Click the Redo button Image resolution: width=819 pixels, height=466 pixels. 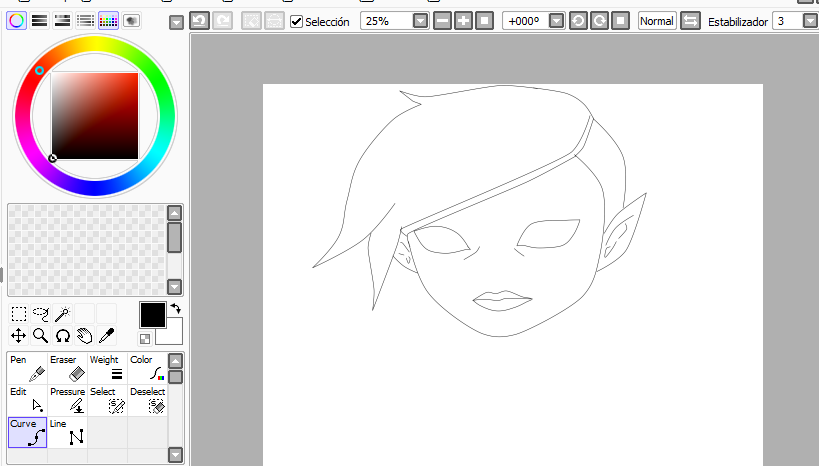223,21
